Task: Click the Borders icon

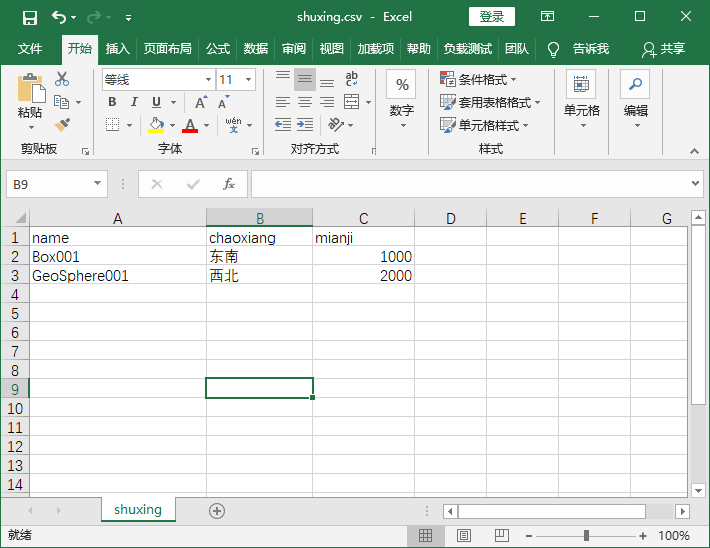Action: coord(112,125)
